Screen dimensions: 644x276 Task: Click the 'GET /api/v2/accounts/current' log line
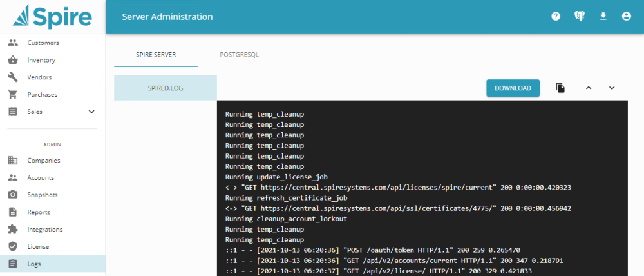394,261
